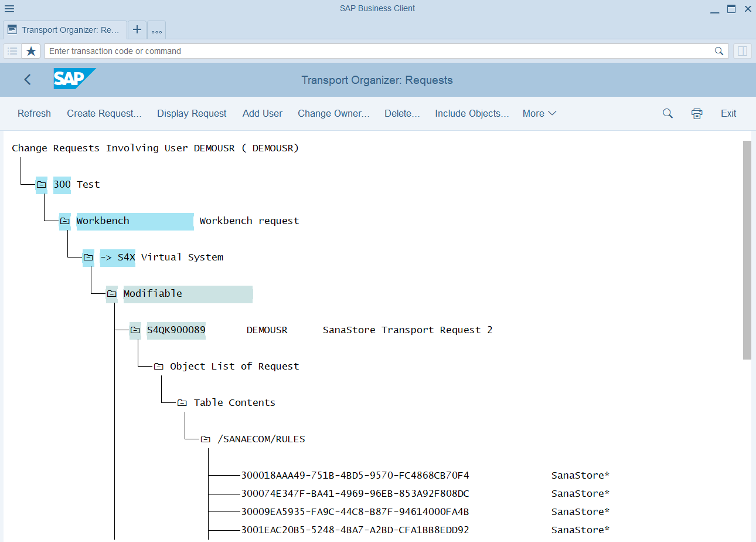
Task: Click 'Table Contents' label
Action: coord(234,403)
